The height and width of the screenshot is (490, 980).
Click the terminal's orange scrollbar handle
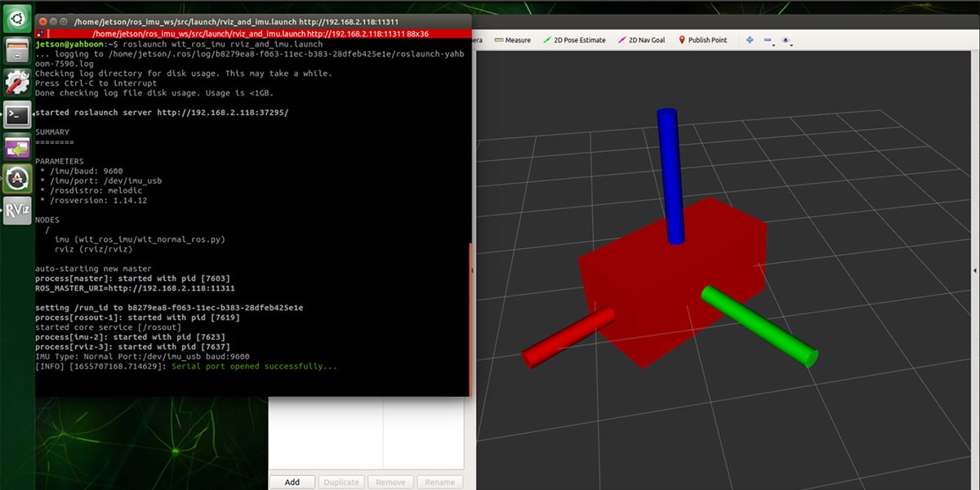tap(471, 318)
